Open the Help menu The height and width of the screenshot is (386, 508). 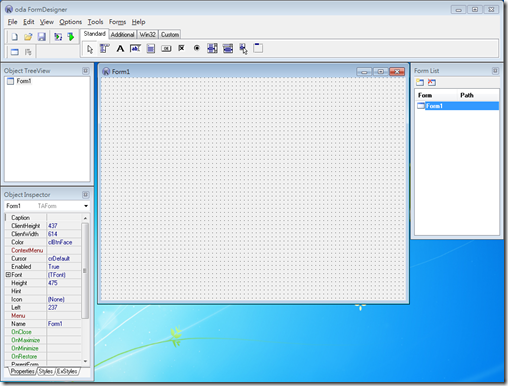138,22
